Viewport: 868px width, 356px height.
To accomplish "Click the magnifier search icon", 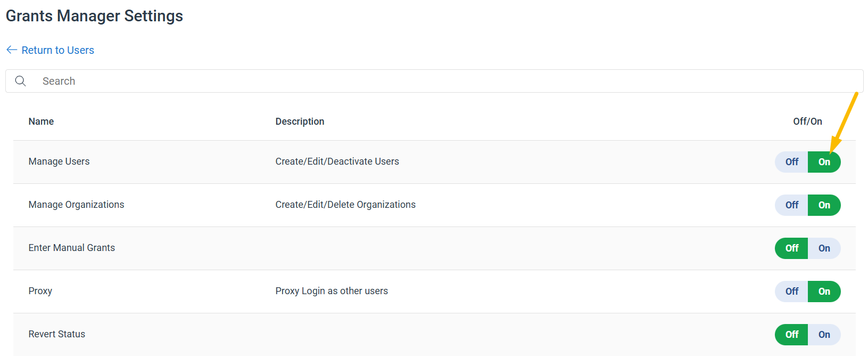I will 20,81.
